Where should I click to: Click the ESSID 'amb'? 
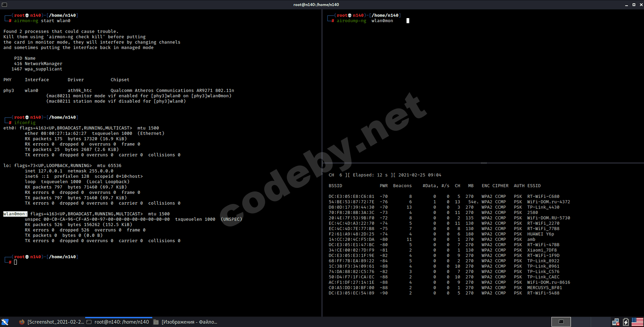(531, 239)
